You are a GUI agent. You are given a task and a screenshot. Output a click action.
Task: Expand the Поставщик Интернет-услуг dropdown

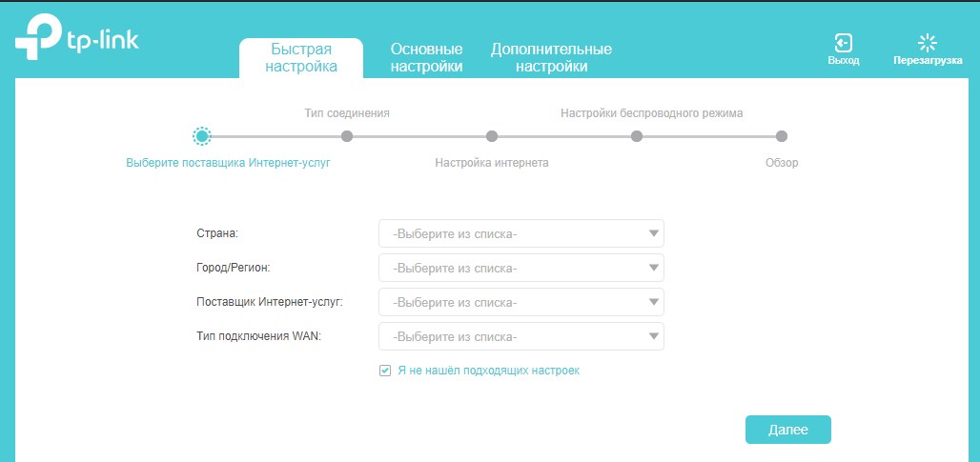tap(521, 303)
